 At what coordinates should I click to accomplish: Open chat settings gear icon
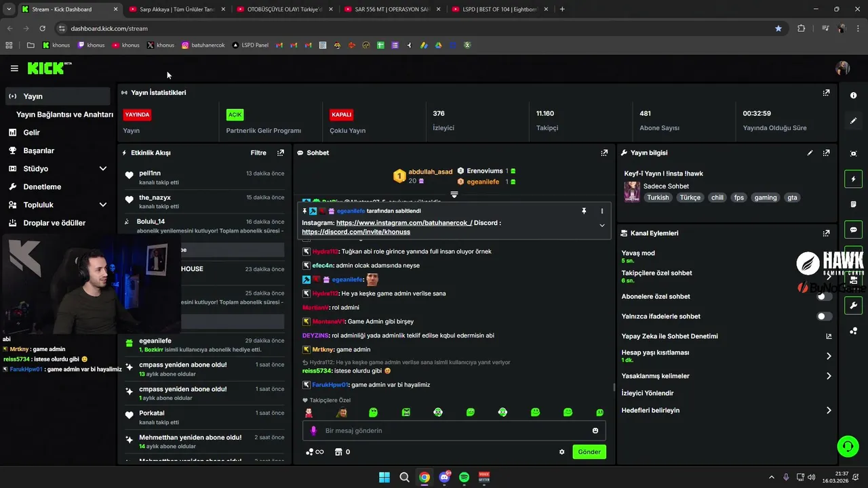pyautogui.click(x=561, y=452)
